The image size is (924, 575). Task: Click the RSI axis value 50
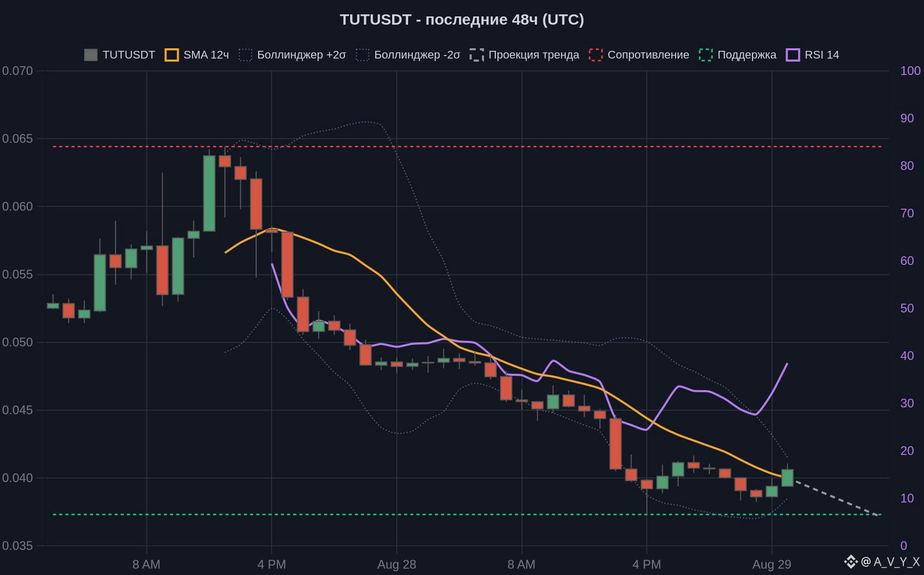point(907,308)
